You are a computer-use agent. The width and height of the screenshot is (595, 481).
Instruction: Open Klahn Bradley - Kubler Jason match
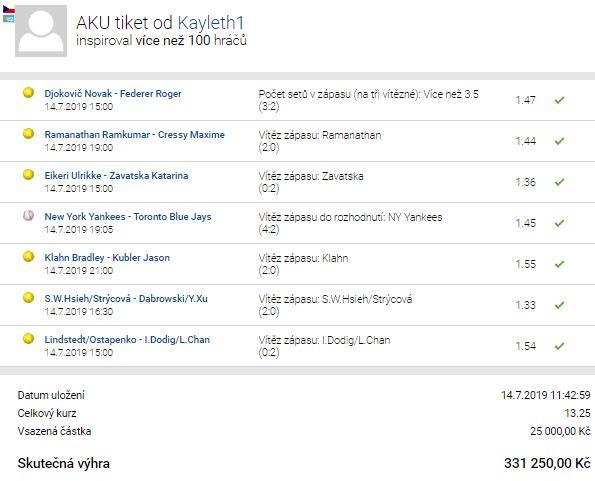coord(107,258)
